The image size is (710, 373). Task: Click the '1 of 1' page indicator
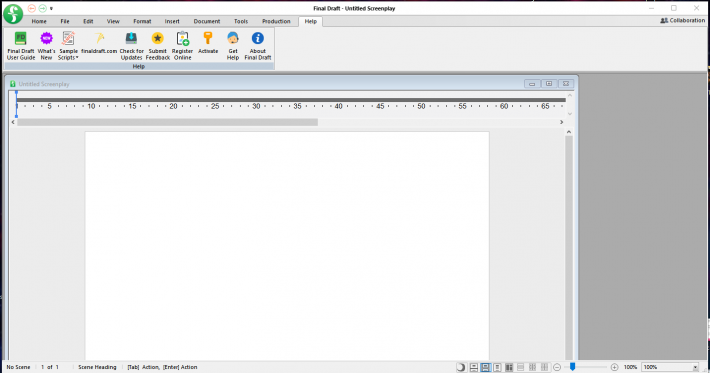coord(50,367)
